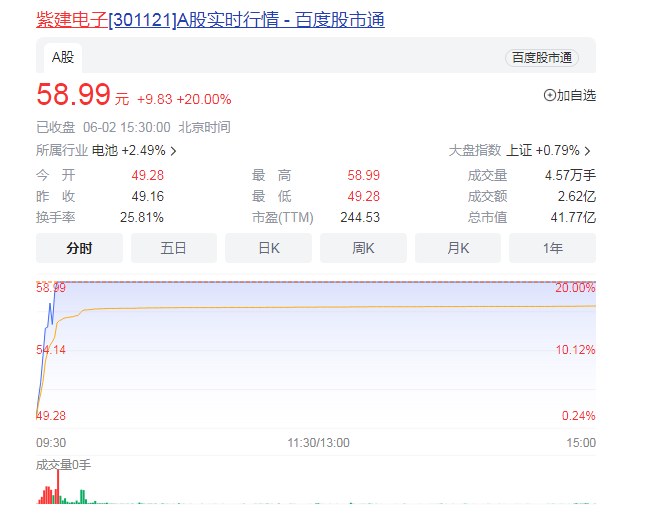Screen dimensions: 648x515
Task: Click the blue price line spike near open
Action: [50, 305]
